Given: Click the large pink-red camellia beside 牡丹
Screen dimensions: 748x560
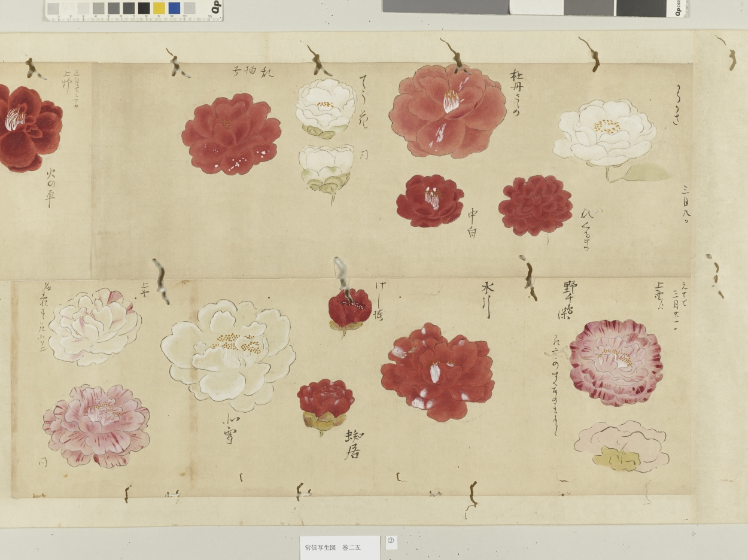Looking at the screenshot, I should pos(448,110).
